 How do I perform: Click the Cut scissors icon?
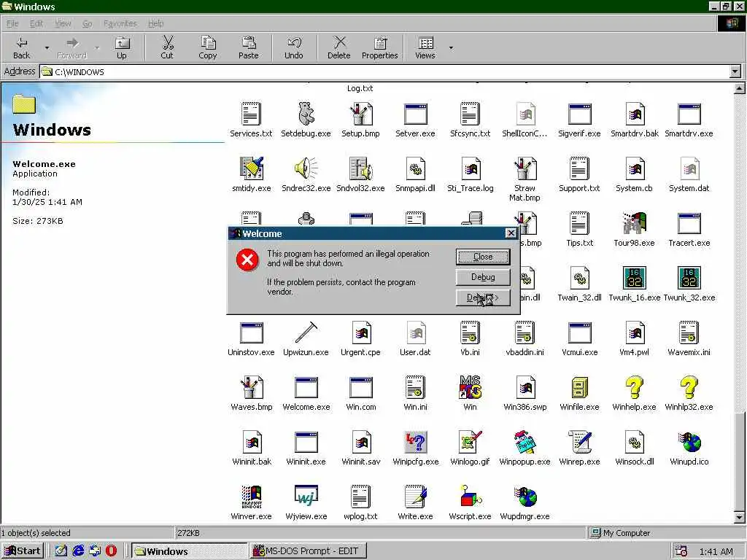pyautogui.click(x=167, y=43)
